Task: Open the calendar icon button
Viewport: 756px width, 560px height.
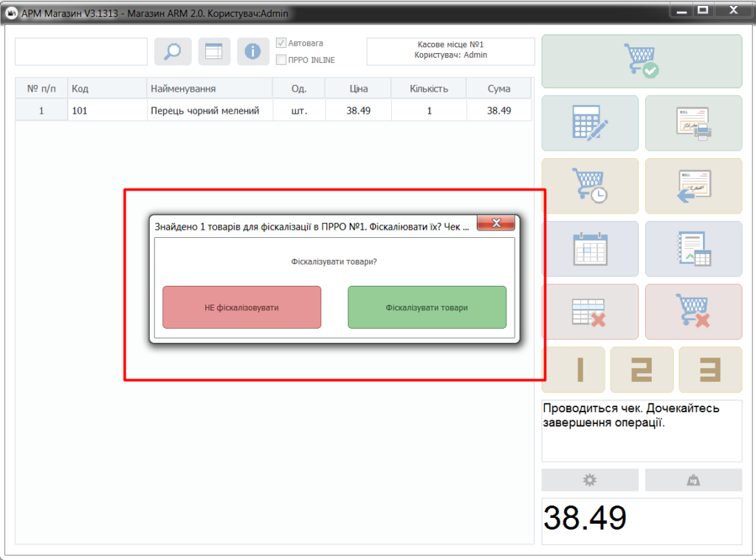Action: pos(590,249)
